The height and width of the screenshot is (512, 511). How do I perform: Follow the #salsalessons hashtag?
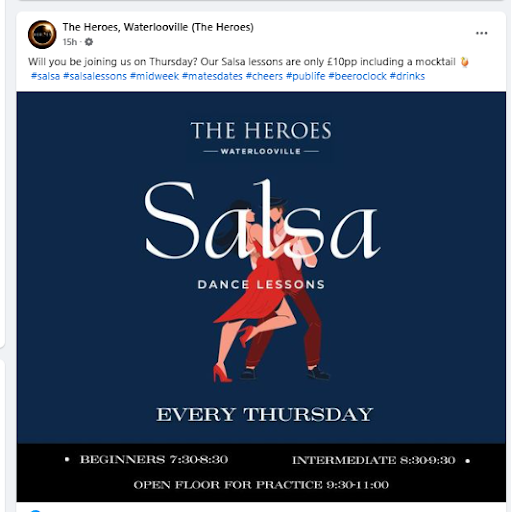click(x=95, y=76)
